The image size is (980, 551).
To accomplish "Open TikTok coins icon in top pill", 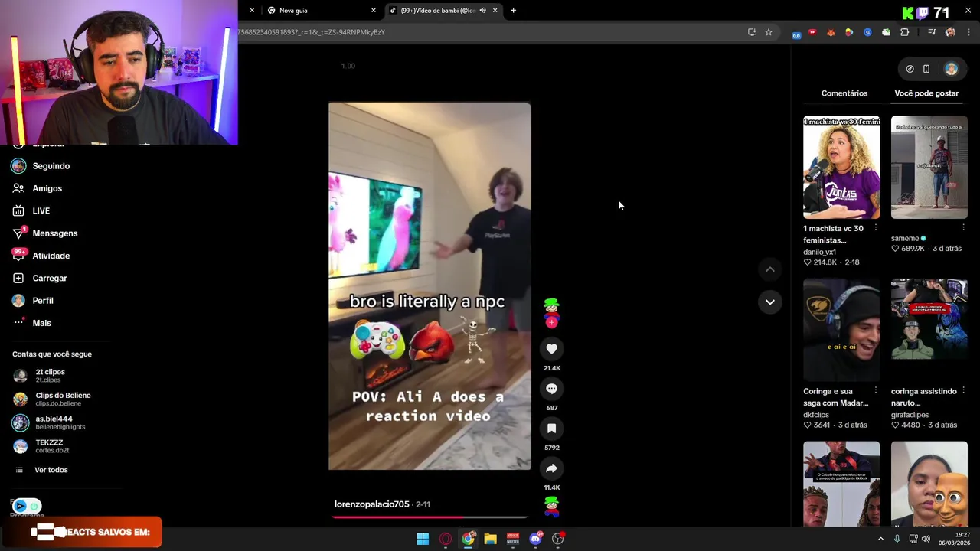I will click(x=910, y=69).
